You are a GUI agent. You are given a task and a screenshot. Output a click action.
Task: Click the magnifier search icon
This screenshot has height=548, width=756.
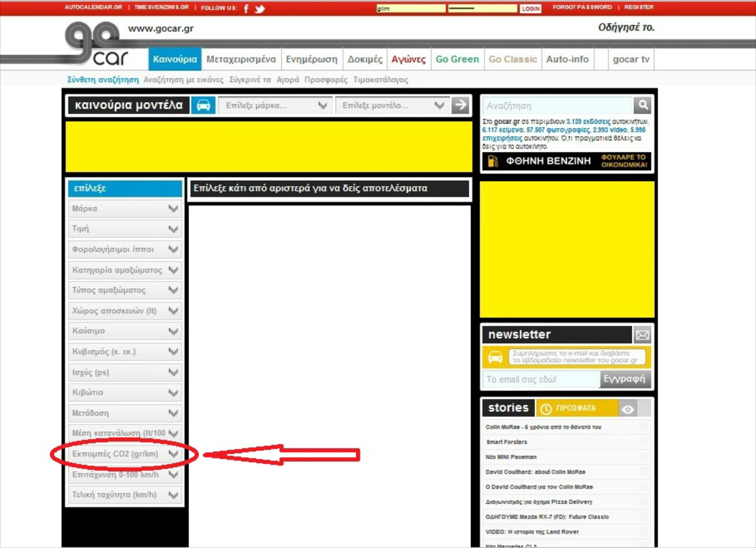643,105
